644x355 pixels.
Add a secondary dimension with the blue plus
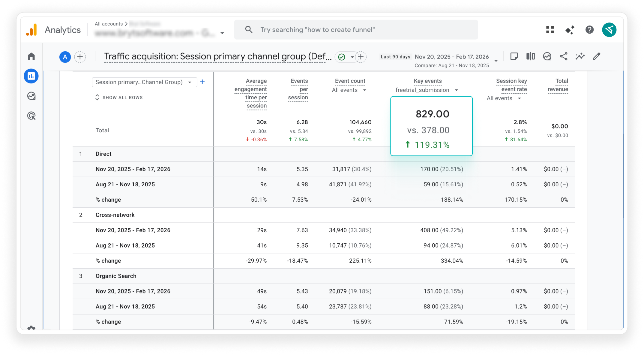202,82
